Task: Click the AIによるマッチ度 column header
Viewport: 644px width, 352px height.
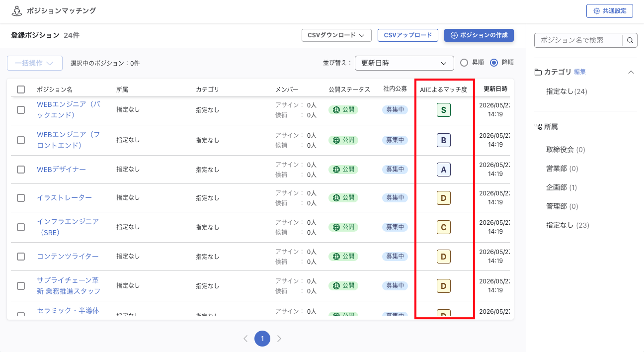Action: point(443,89)
